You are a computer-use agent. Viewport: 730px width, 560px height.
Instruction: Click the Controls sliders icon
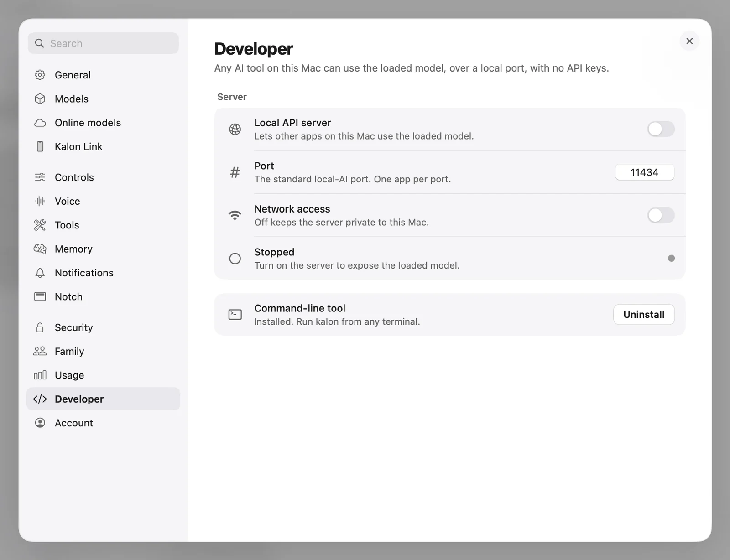(x=40, y=177)
